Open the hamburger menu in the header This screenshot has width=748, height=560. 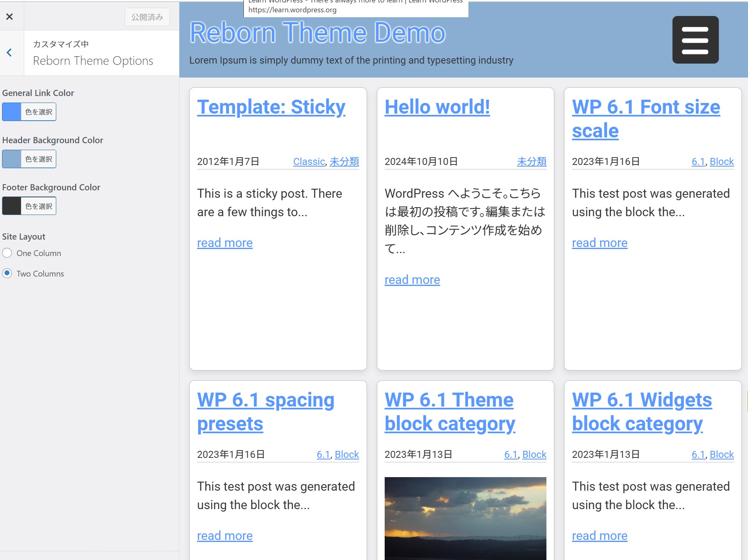pos(695,40)
